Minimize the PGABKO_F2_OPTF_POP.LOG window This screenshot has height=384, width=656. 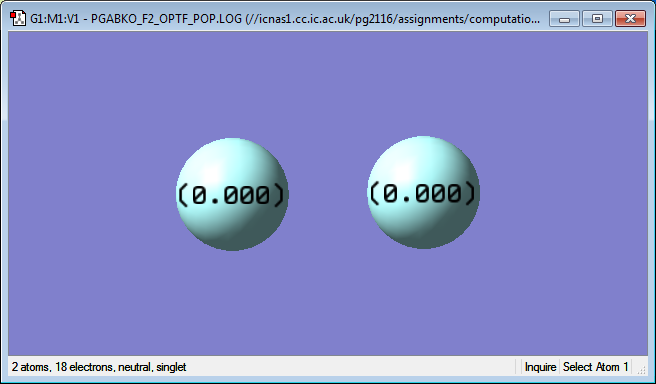(x=564, y=18)
